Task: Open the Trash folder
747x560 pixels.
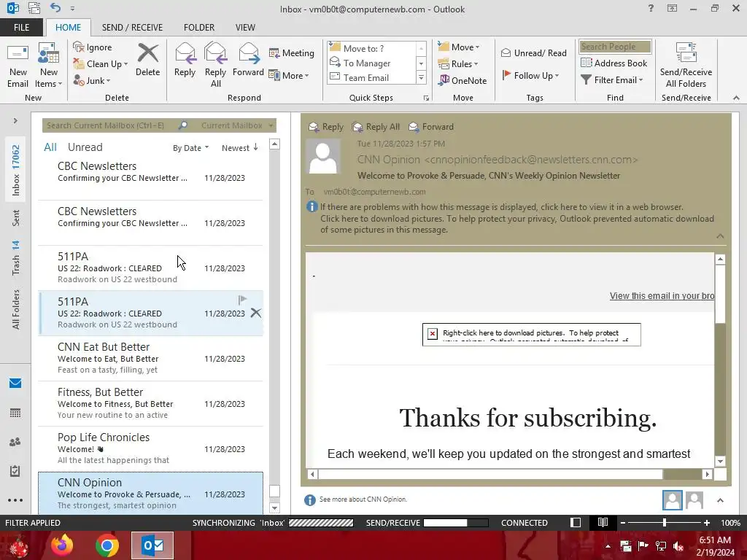Action: coord(16,257)
